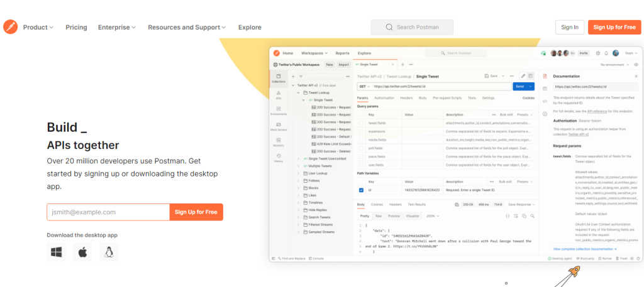Tick the tweet.fields param checkbox
644x287 pixels.
pos(361,123)
